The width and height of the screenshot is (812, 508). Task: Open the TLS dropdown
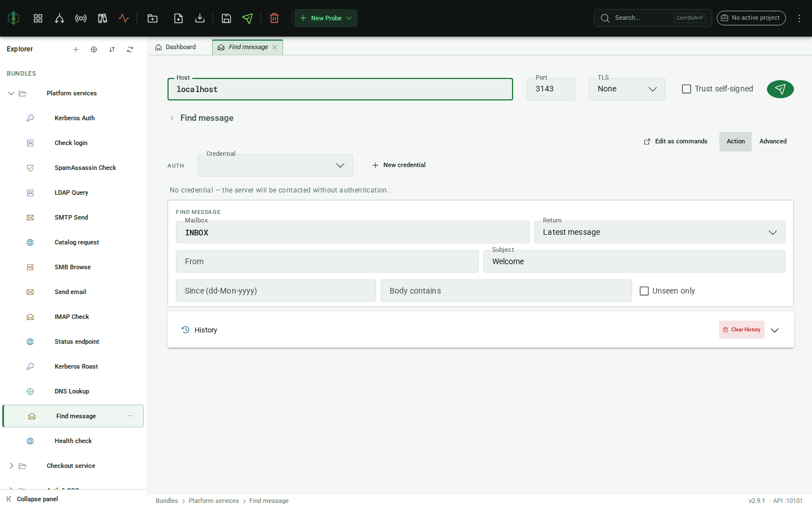(627, 89)
